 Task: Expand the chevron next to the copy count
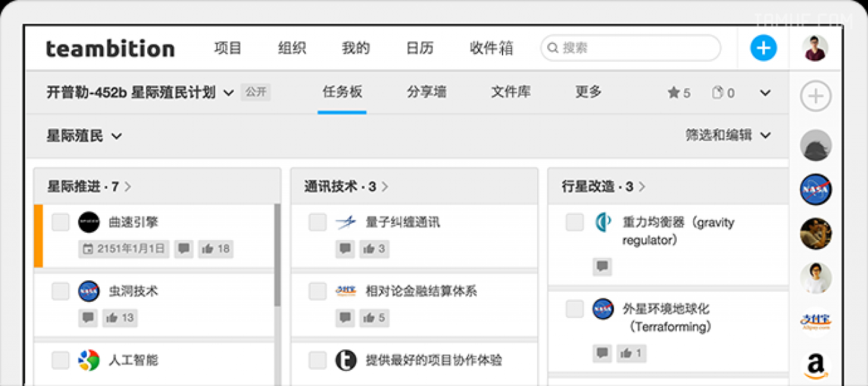[766, 93]
